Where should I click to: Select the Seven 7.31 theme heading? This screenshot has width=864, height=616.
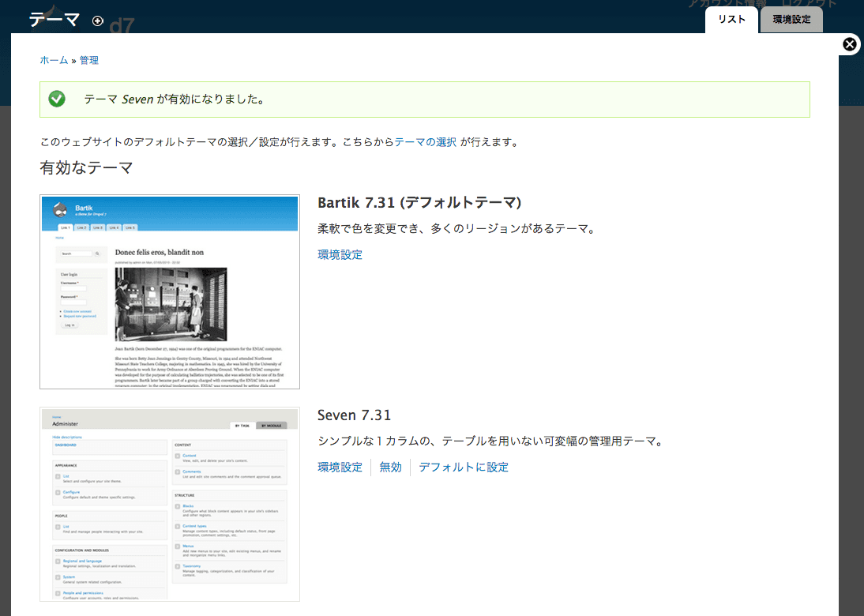[354, 415]
